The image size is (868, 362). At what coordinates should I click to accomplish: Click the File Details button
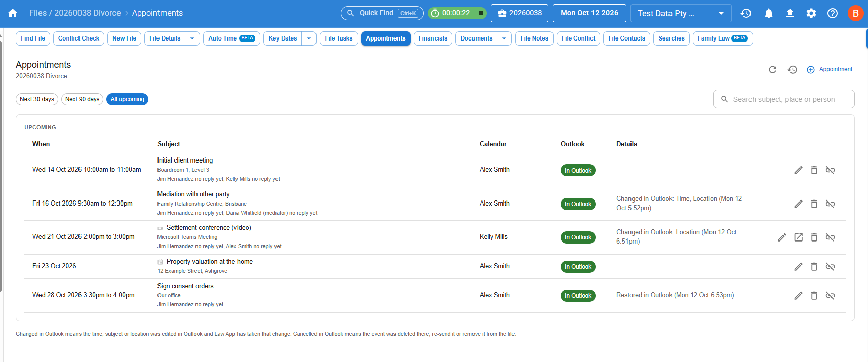pos(165,38)
